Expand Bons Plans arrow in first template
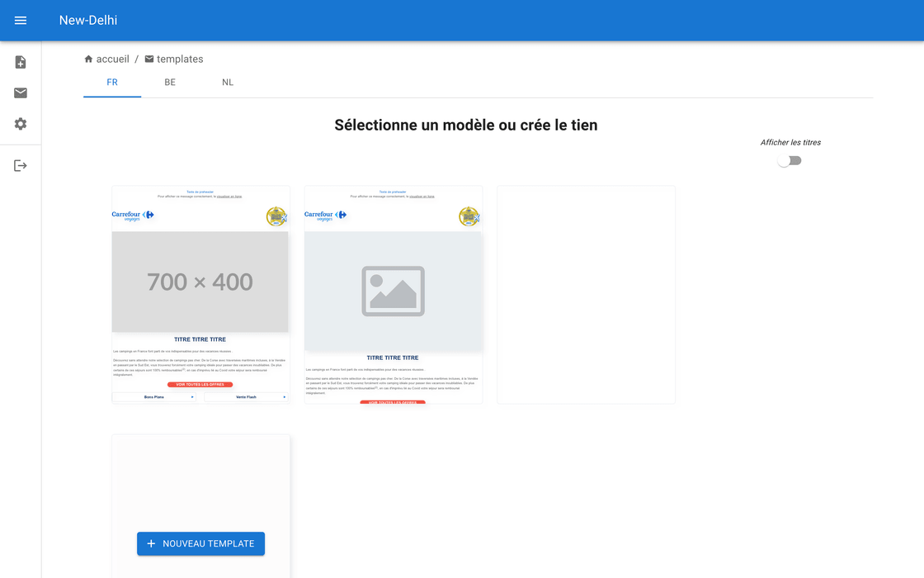924x578 pixels. click(x=192, y=397)
